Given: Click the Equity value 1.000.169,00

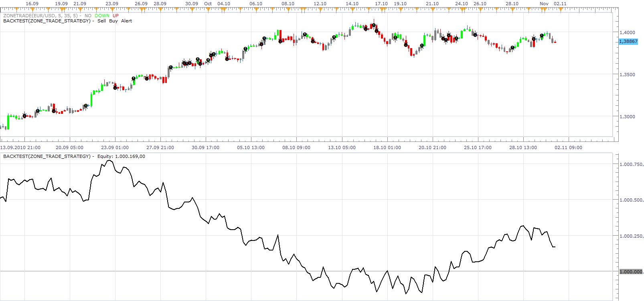Looking at the screenshot, I should coord(130,156).
